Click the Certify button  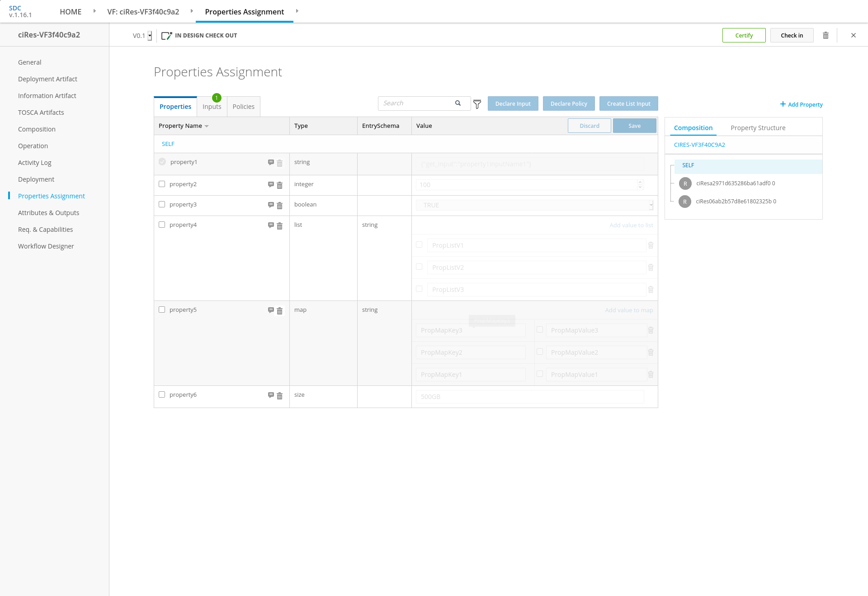[x=744, y=35]
